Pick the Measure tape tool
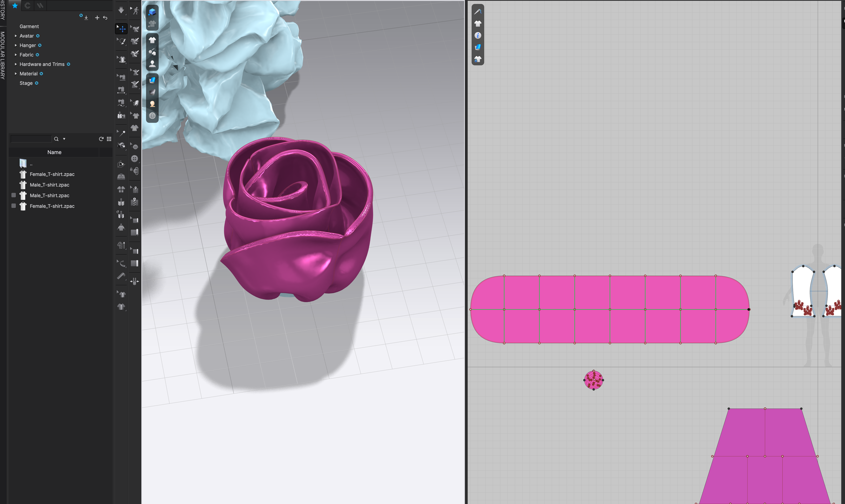 point(121,276)
